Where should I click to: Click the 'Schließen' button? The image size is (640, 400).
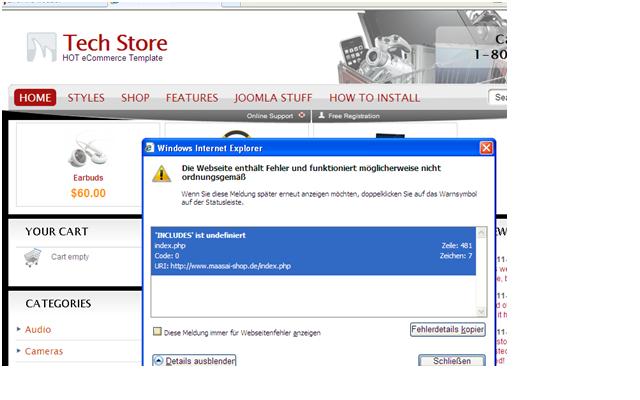452,361
